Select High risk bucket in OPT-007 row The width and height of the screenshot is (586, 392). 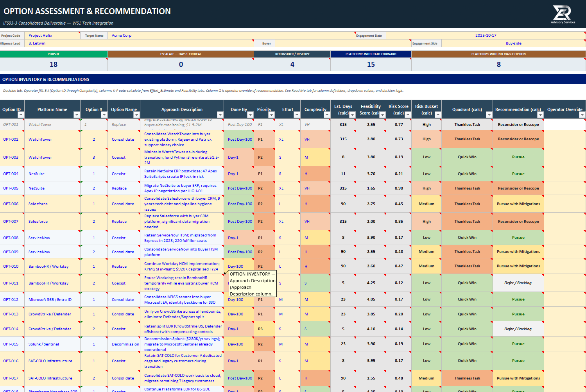[x=427, y=221]
